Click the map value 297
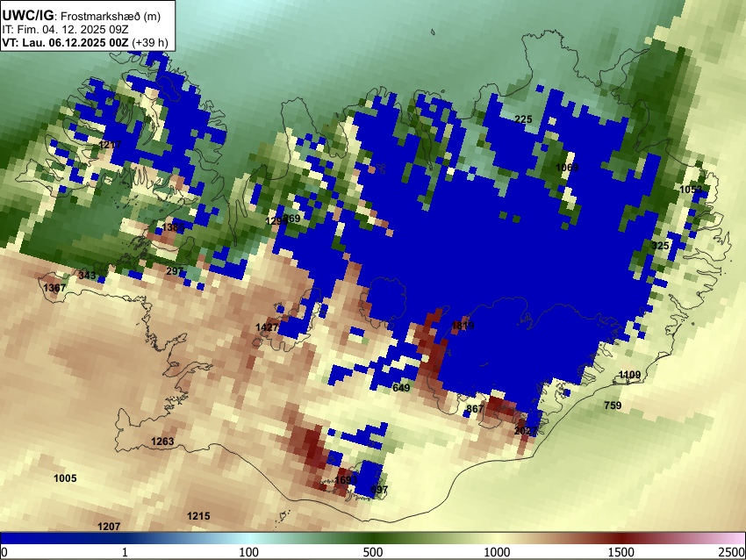Screen dimensions: 746x560 point(175,271)
